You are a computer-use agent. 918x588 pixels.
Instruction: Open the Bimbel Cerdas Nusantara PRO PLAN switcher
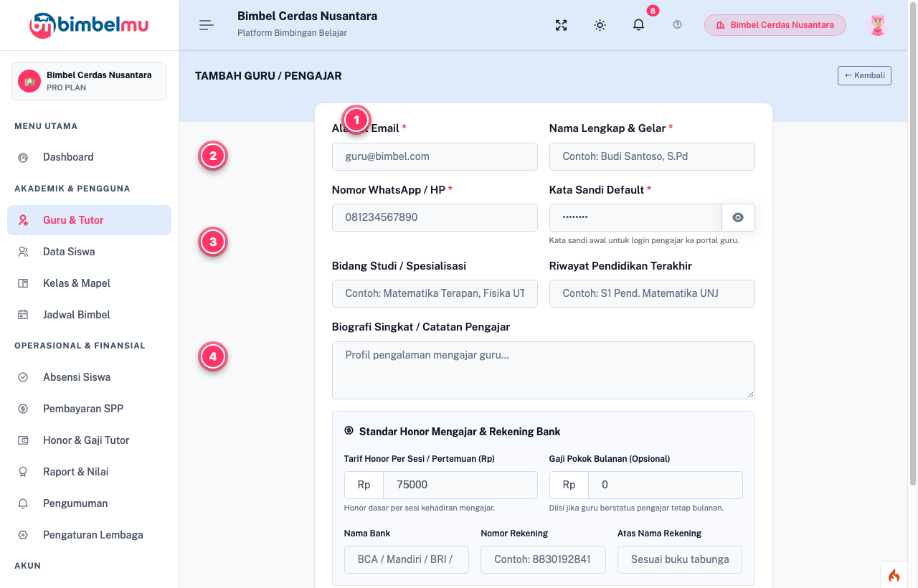pyautogui.click(x=89, y=81)
